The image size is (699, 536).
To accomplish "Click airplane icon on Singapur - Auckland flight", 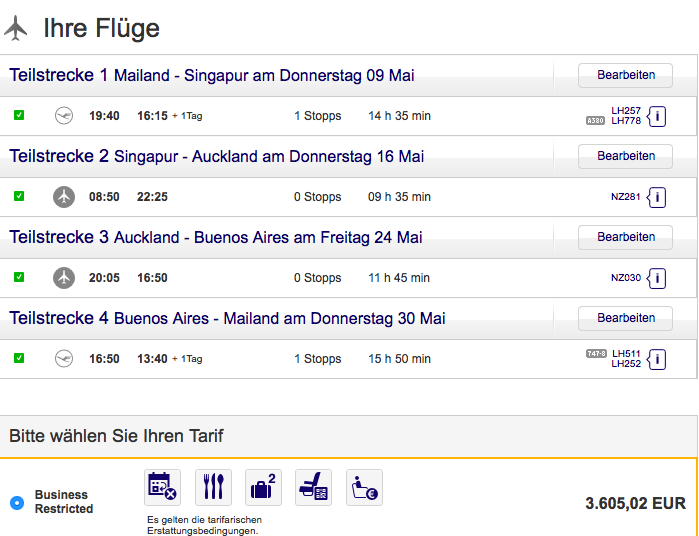I will tap(64, 197).
